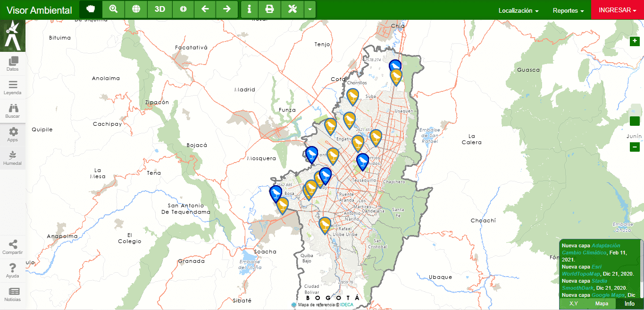Screen dimensions: 644x310
Task: Switch to the X,Y tab
Action: coord(574,303)
